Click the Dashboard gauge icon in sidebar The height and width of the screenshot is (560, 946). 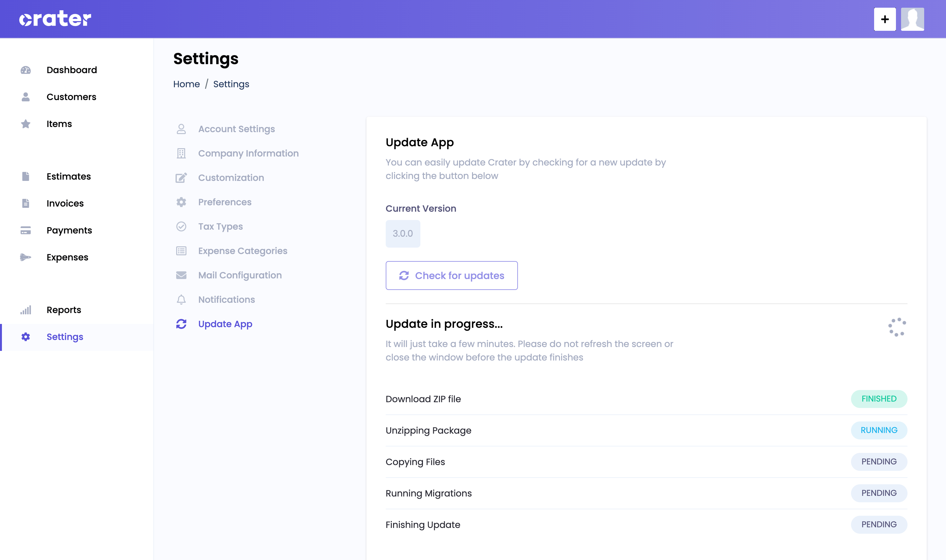(x=25, y=70)
